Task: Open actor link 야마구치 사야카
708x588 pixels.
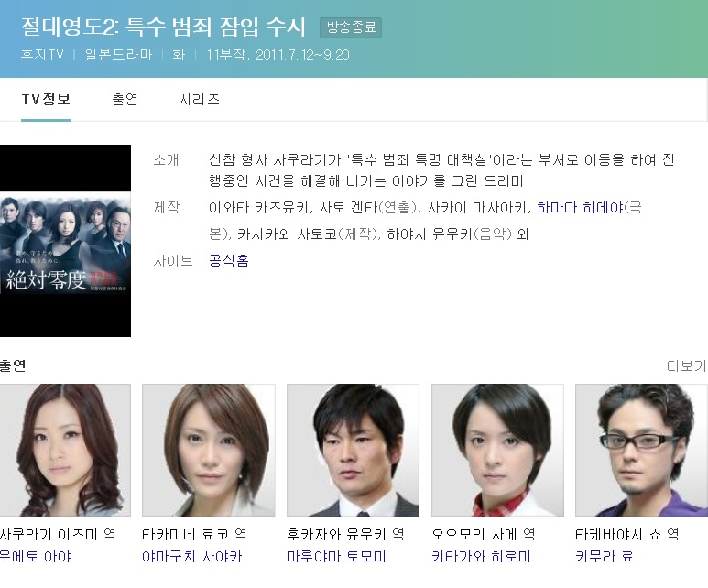Action: [192, 556]
